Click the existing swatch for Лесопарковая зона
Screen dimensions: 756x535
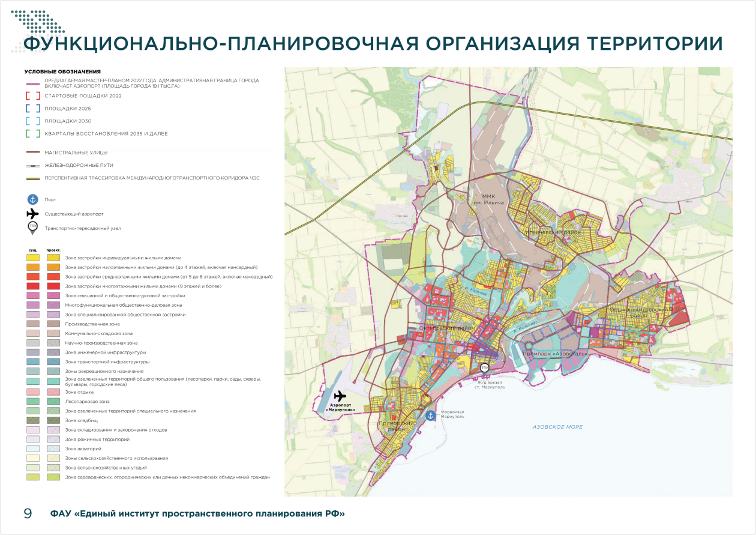click(32, 400)
